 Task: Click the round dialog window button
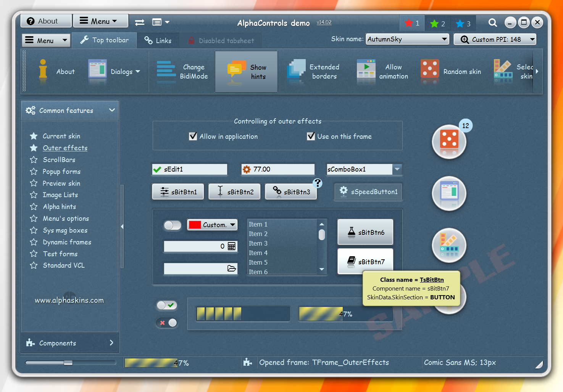449,193
